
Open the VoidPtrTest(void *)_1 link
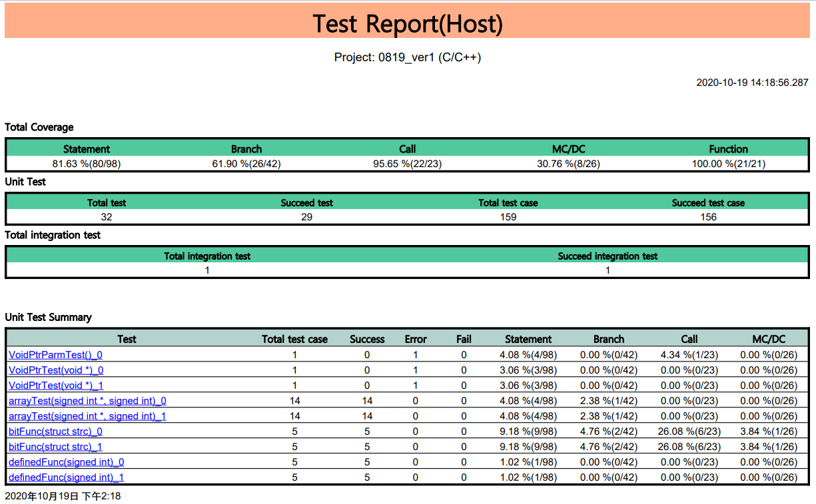[56, 385]
